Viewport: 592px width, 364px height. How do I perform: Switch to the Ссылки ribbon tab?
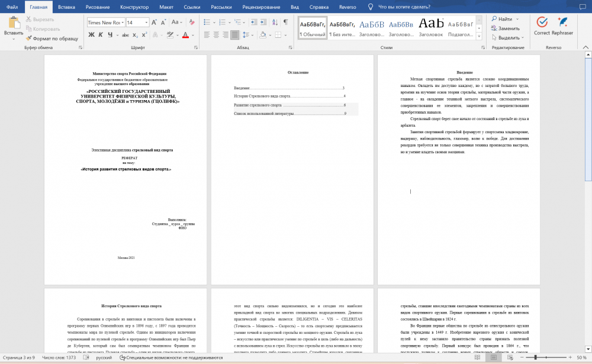tap(192, 7)
